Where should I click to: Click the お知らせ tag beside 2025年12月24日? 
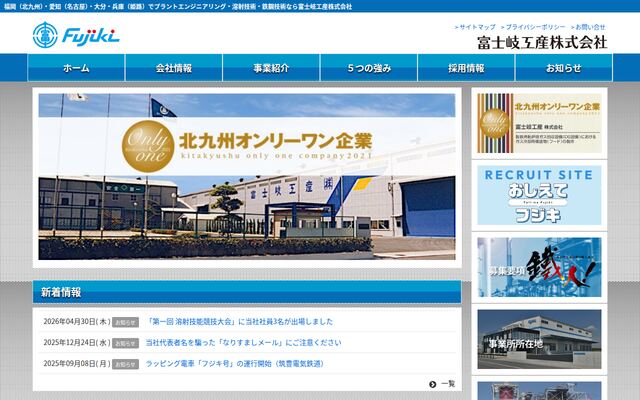pyautogui.click(x=125, y=343)
